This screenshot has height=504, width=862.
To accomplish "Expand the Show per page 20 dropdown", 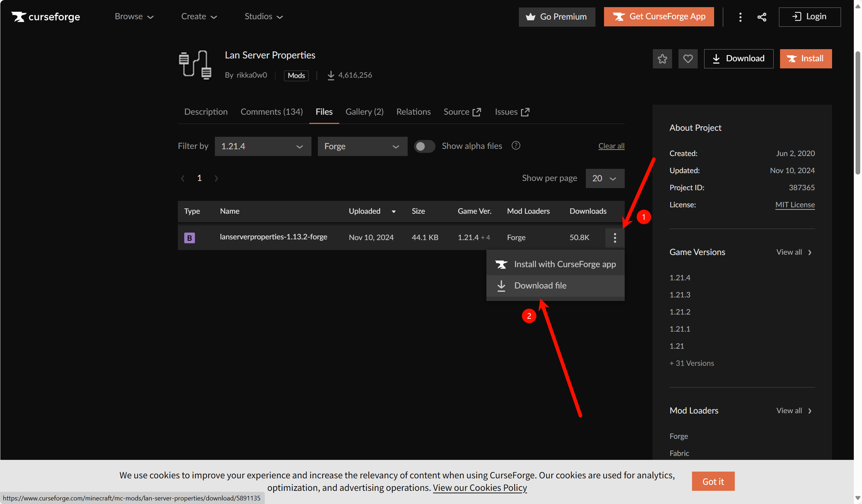I will [x=605, y=178].
